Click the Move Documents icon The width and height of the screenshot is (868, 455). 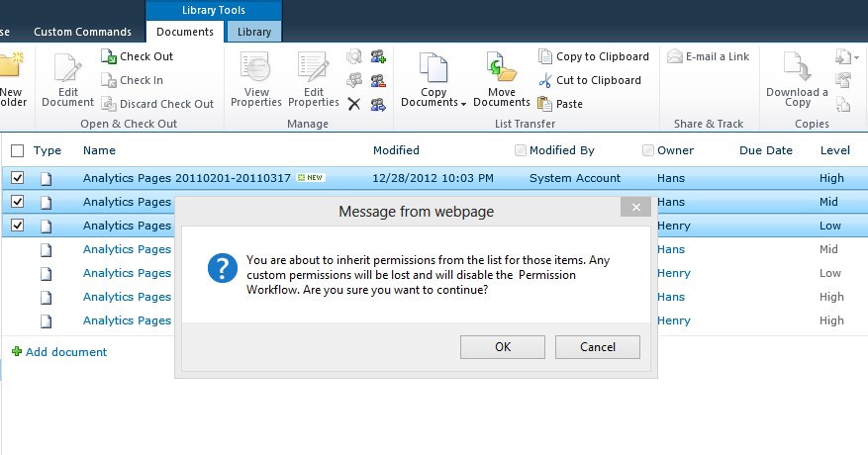[x=501, y=67]
